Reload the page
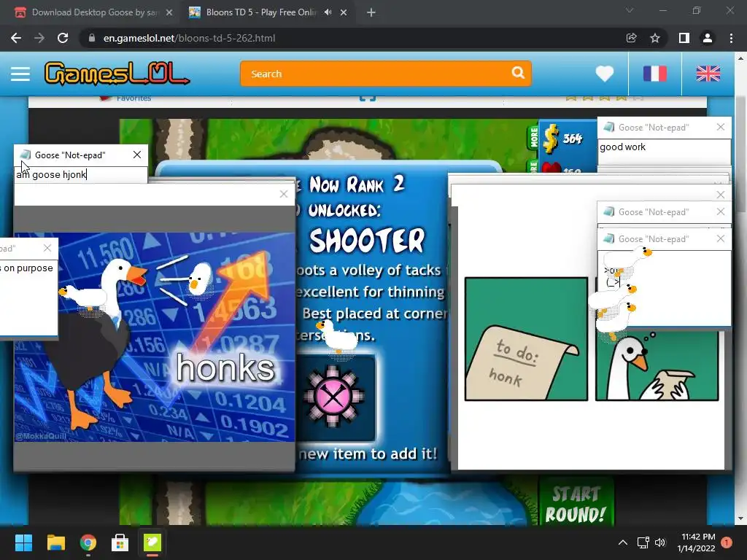747x560 pixels. click(x=63, y=38)
